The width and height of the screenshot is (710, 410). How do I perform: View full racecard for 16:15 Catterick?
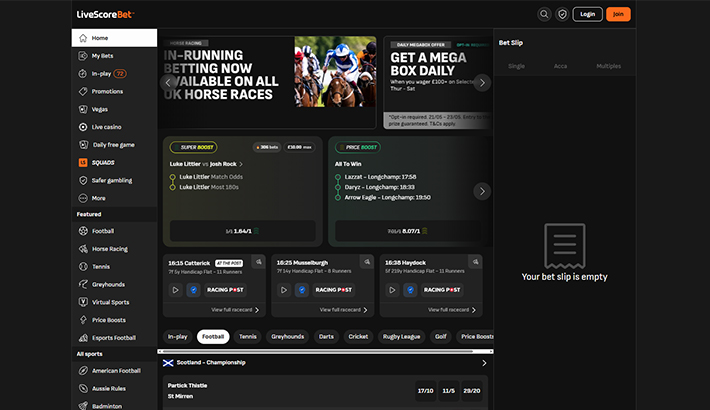[235, 310]
